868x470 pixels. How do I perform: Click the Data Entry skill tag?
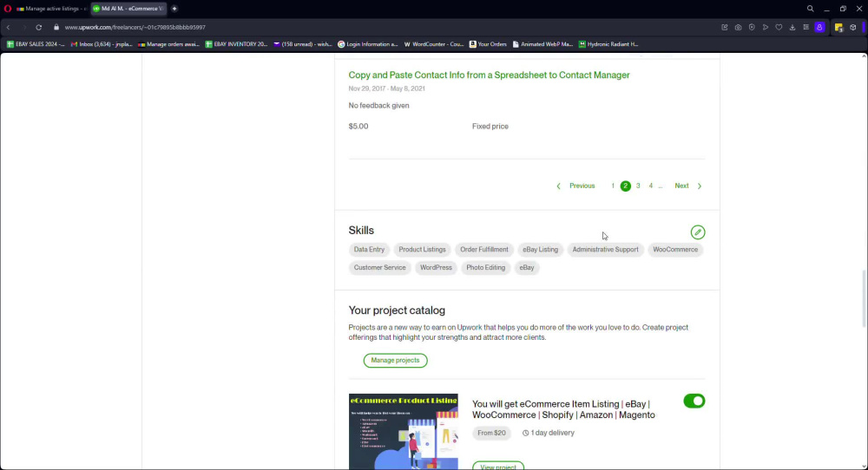click(x=369, y=250)
